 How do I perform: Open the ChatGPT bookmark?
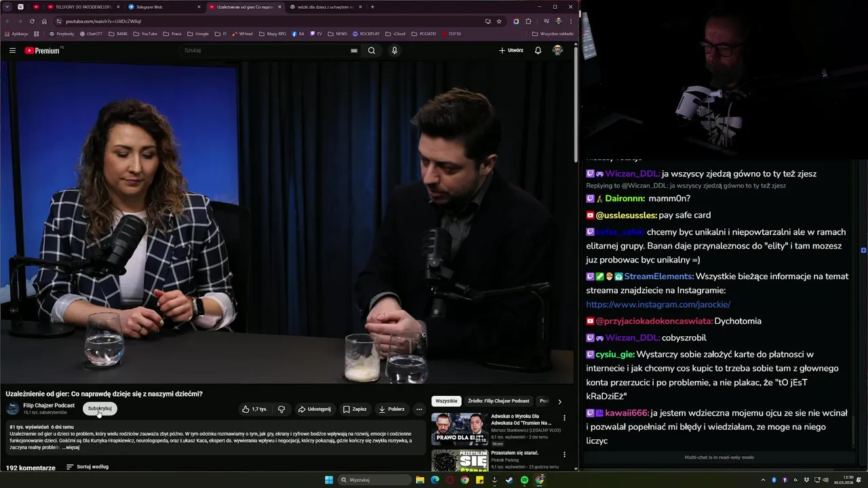92,33
